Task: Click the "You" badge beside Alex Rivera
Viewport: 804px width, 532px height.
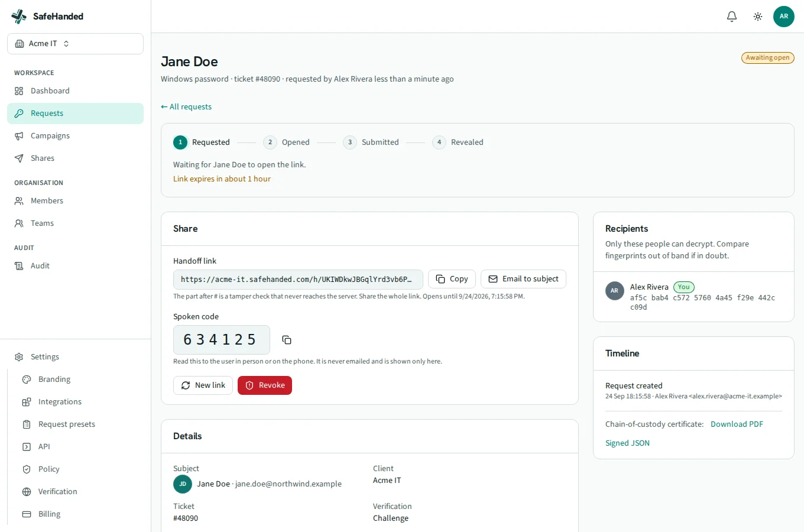Action: [x=684, y=287]
